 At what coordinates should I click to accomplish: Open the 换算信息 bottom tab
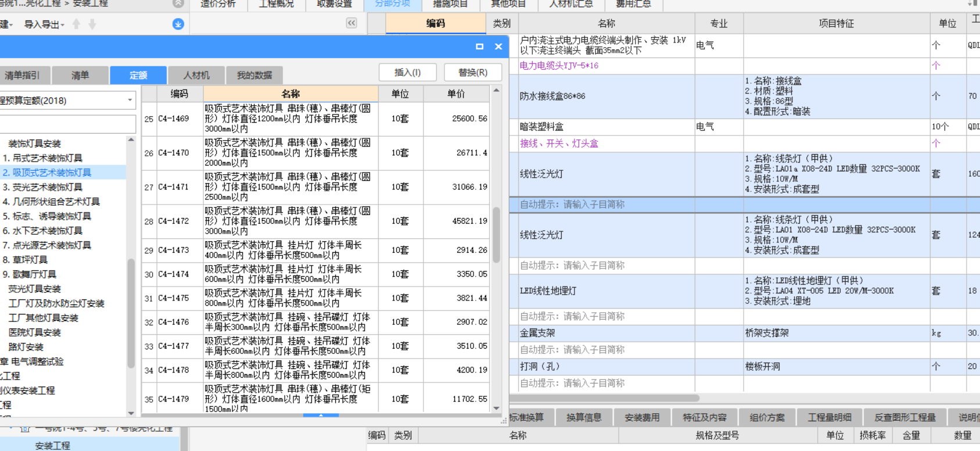584,417
